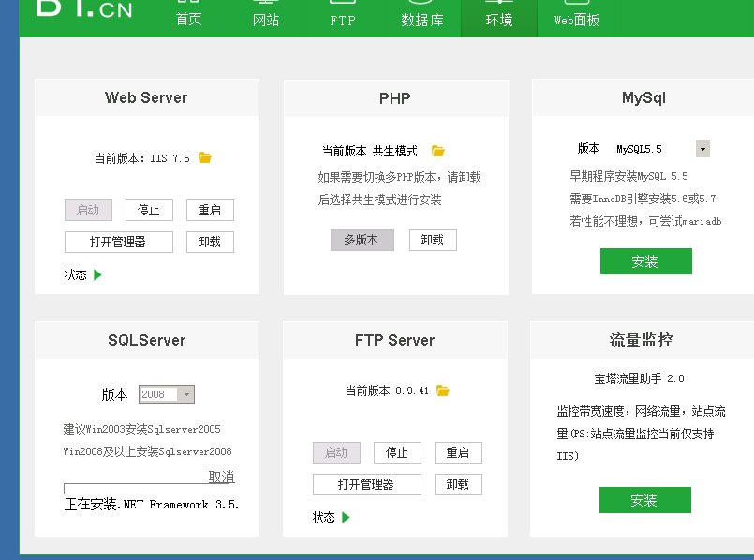Click the 早期程序安装MySQL 5.5 text
Image resolution: width=754 pixels, height=560 pixels.
pos(629,176)
